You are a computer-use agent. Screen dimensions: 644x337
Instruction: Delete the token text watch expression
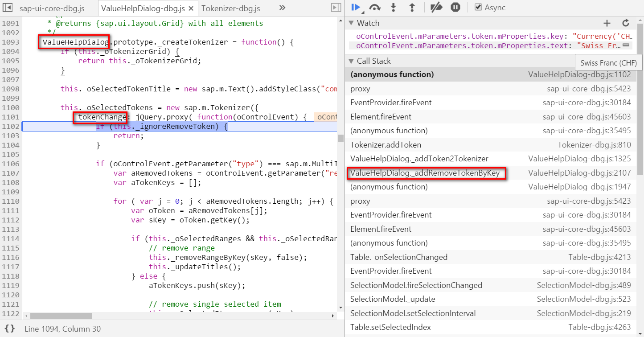pos(626,45)
